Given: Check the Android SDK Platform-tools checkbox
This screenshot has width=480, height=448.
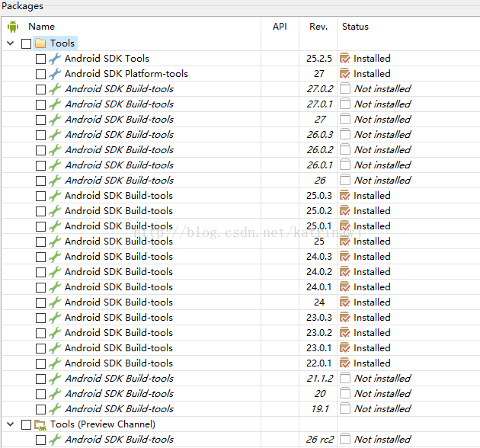Looking at the screenshot, I should pyautogui.click(x=40, y=74).
